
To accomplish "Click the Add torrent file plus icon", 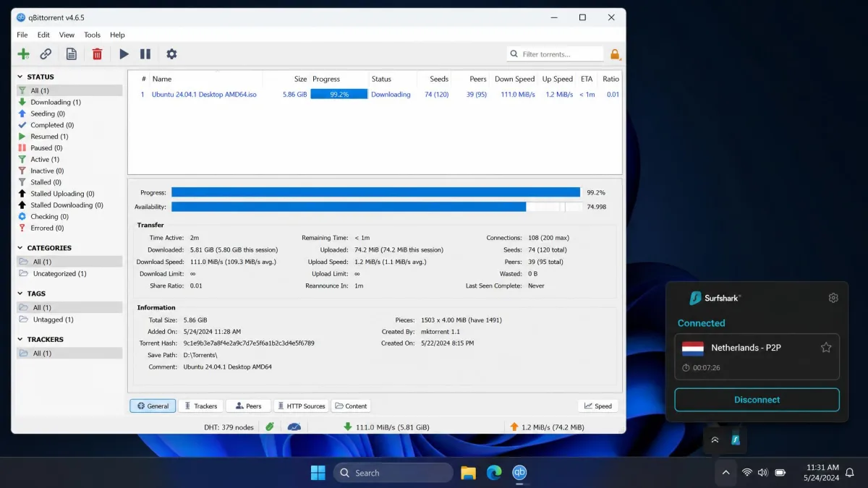I will [x=24, y=53].
